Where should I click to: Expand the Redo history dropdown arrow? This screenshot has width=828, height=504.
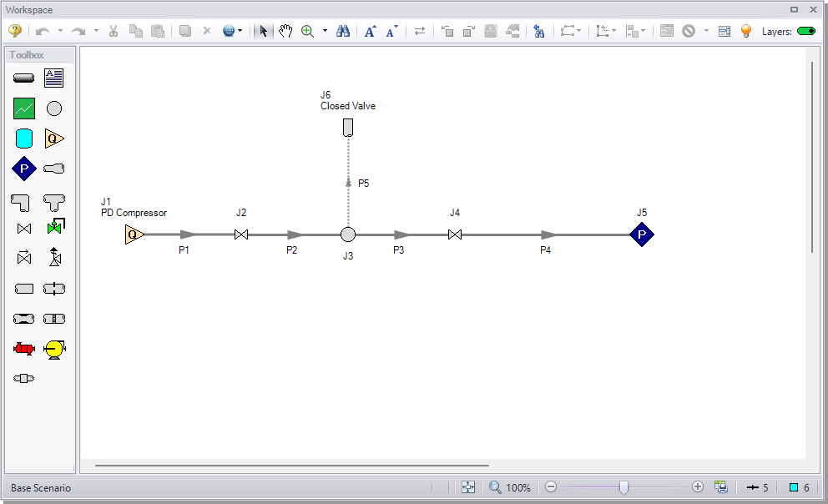(96, 31)
